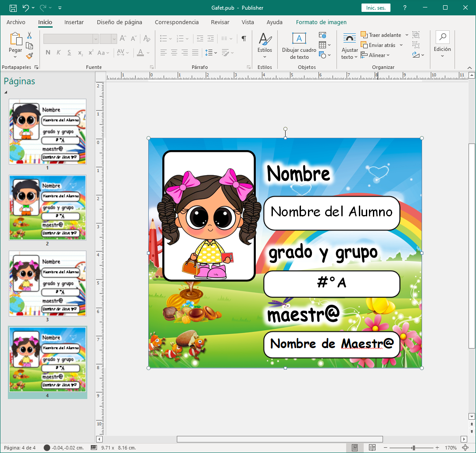Click the zoom slider handle
Screen dimensions: 476x453
(x=413, y=448)
